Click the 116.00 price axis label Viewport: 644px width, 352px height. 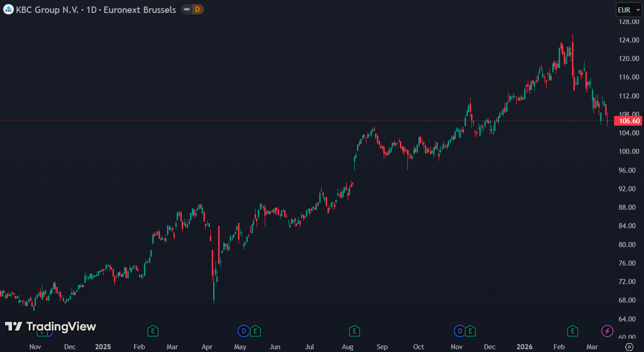(x=629, y=77)
